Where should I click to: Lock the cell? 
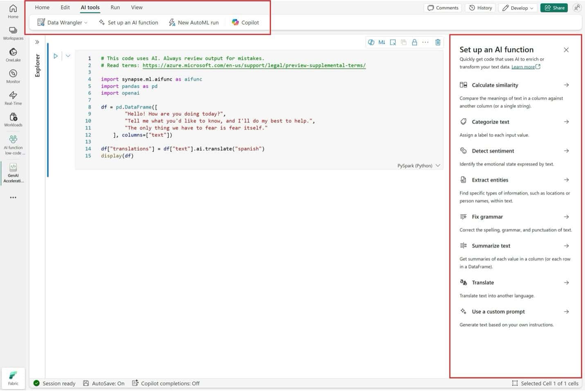pos(414,42)
